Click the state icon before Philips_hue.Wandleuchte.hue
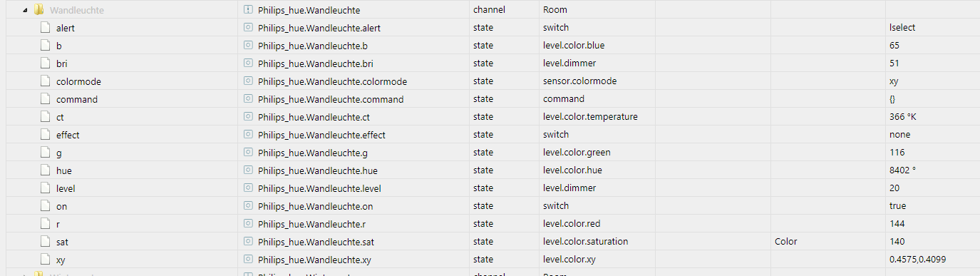This screenshot has width=980, height=276. [x=249, y=170]
